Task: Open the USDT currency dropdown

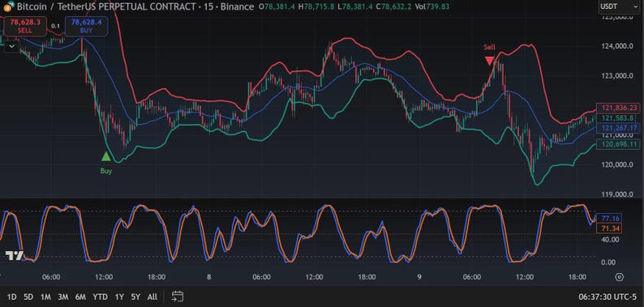Action: pos(620,6)
